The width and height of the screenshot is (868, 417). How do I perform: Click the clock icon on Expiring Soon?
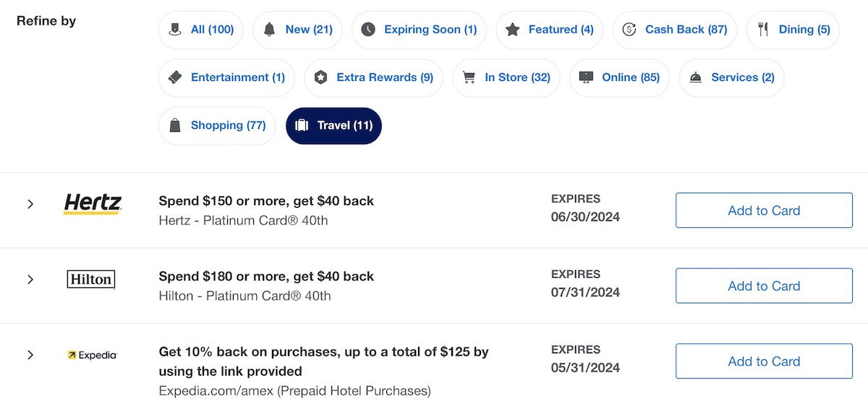368,30
